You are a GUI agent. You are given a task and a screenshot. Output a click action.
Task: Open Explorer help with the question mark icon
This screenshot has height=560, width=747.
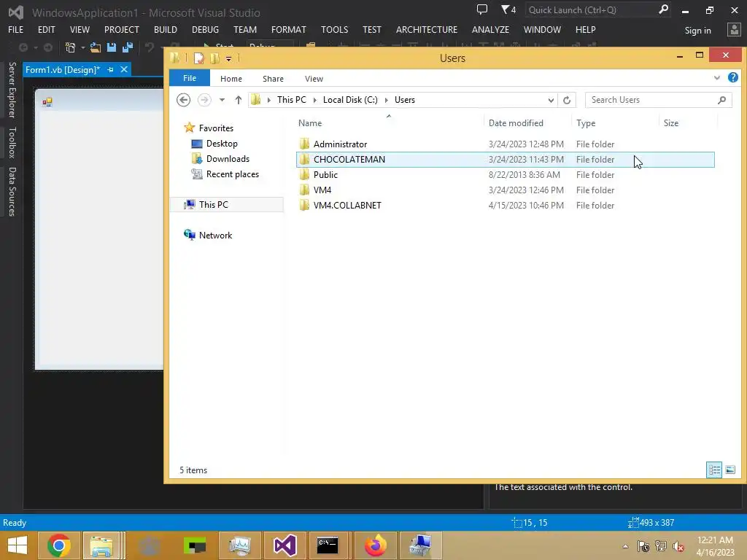coord(733,77)
